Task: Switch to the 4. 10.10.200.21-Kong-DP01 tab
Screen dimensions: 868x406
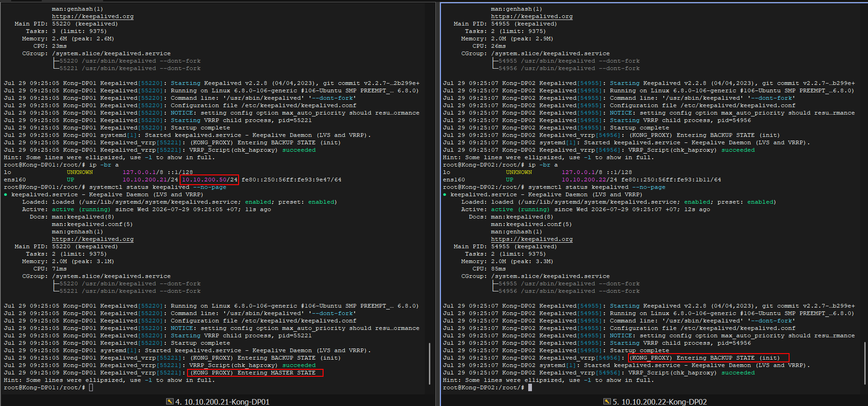Action: tap(218, 402)
